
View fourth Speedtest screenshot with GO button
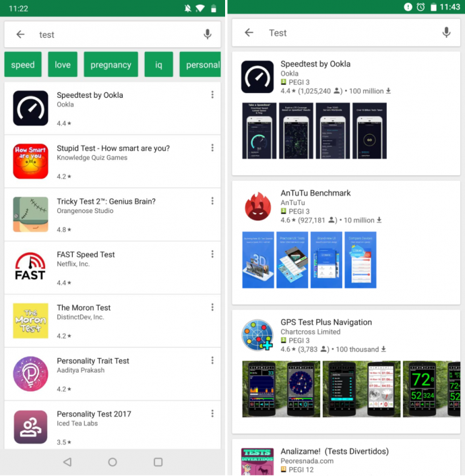[369, 131]
